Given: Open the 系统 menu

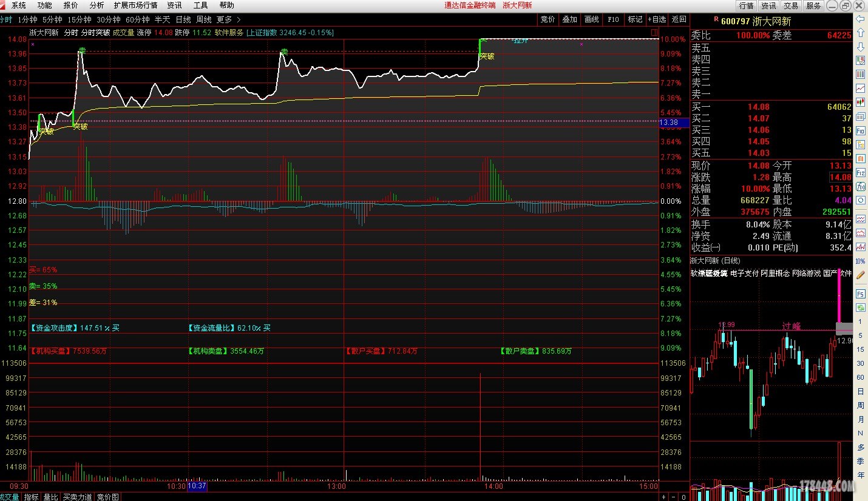Looking at the screenshot, I should (19, 5).
